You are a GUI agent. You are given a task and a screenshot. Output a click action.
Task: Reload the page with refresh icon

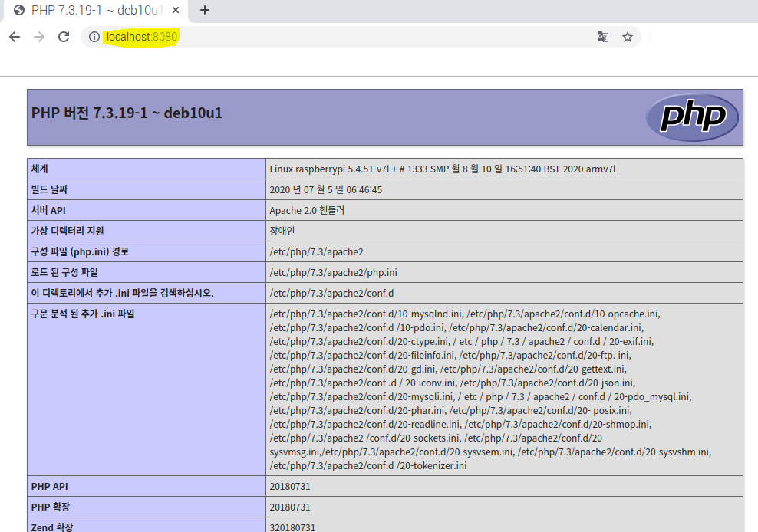(x=64, y=37)
